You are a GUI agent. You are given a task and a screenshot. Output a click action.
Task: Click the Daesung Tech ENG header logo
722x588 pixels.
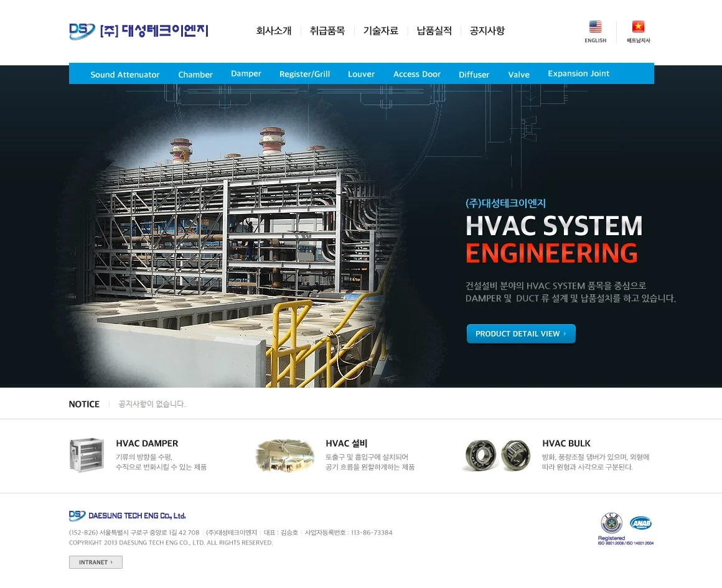(138, 31)
